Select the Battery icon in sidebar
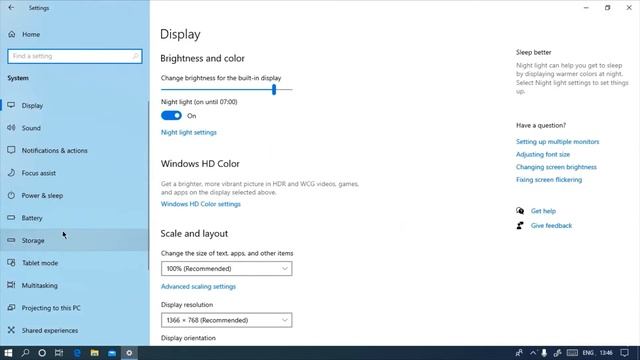 click(x=11, y=218)
